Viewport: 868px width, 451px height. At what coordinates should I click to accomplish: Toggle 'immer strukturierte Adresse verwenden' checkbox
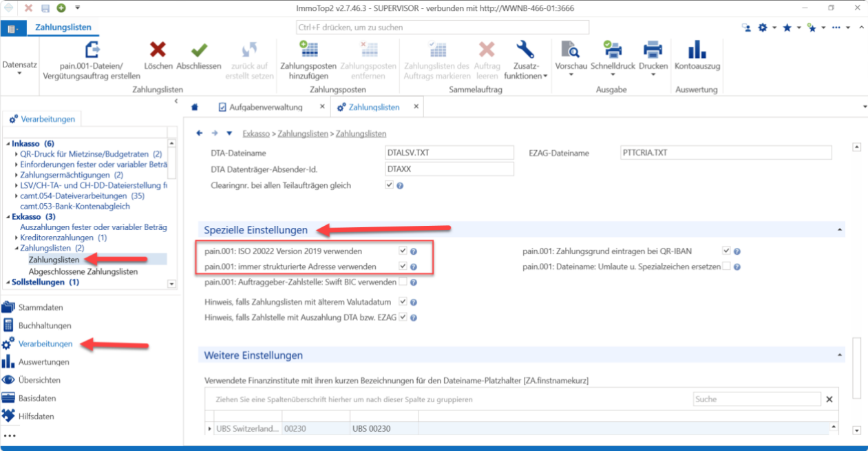[x=403, y=266]
